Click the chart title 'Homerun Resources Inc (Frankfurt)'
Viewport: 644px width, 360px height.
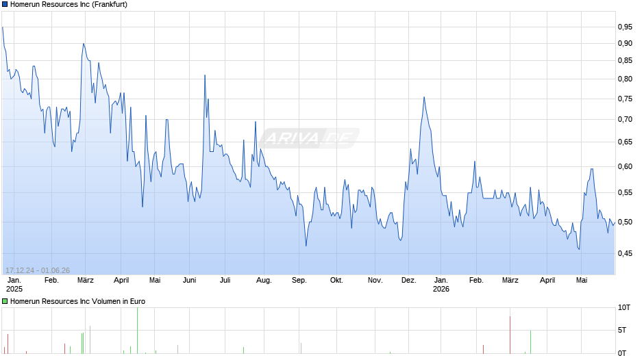coord(69,5)
